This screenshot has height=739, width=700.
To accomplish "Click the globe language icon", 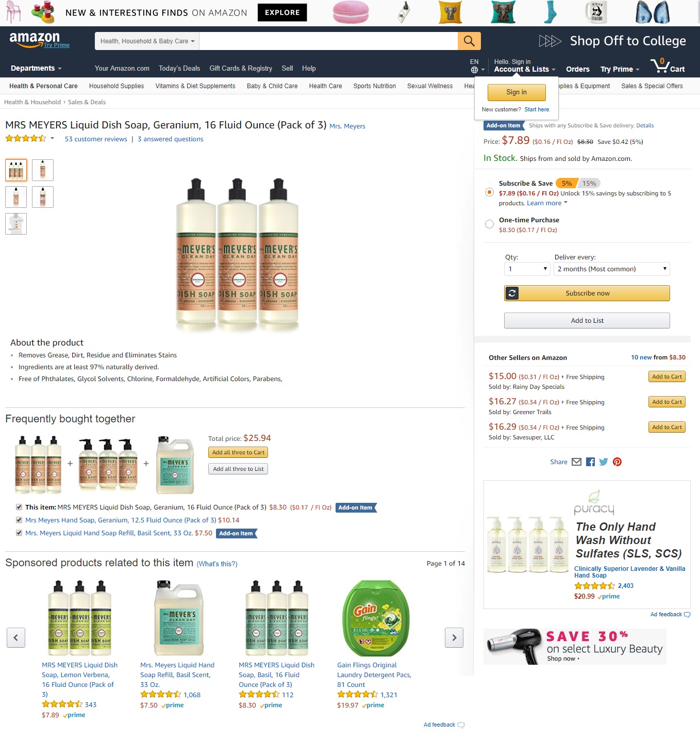I will 474,70.
